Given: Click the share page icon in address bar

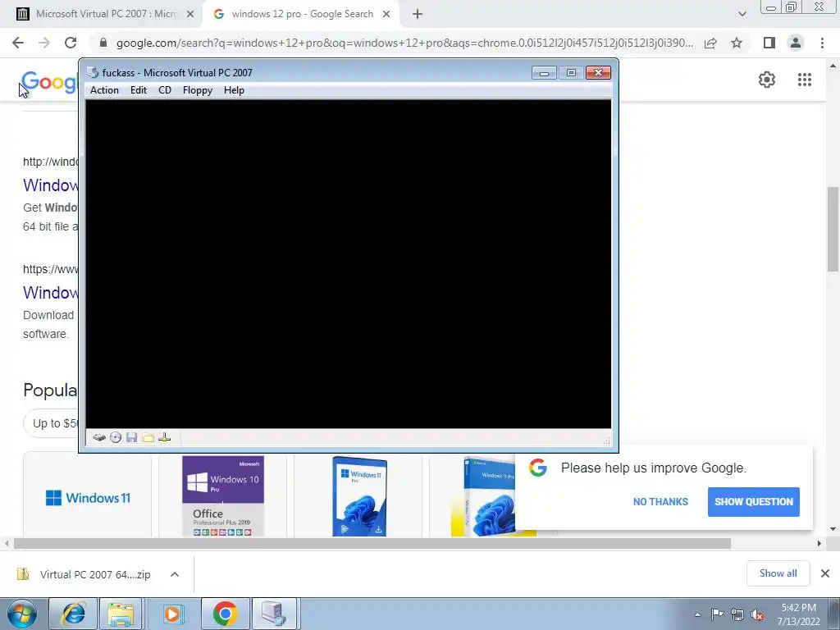Looking at the screenshot, I should pyautogui.click(x=710, y=43).
